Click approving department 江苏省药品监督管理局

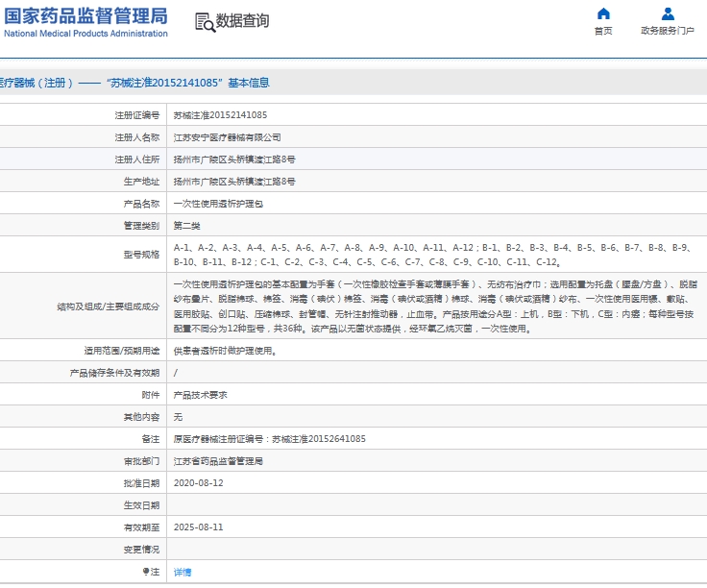pos(218,461)
